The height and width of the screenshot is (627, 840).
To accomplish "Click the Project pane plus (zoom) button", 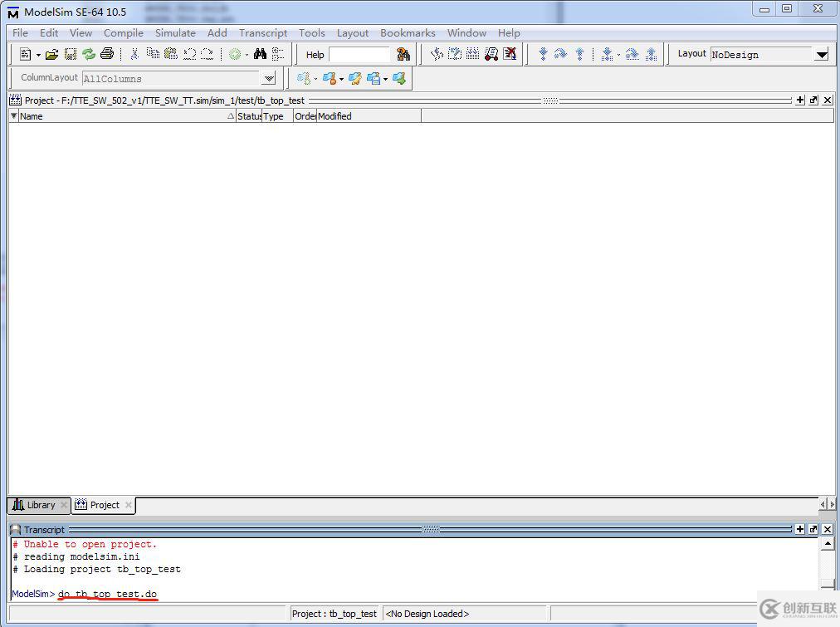I will pyautogui.click(x=800, y=100).
